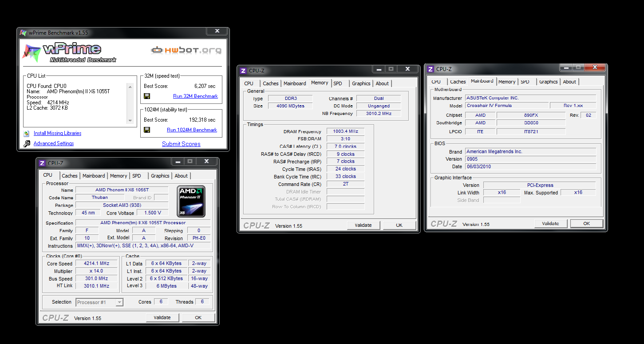This screenshot has width=644, height=344.
Task: Click wPrime title bar app icon
Action: [x=24, y=33]
